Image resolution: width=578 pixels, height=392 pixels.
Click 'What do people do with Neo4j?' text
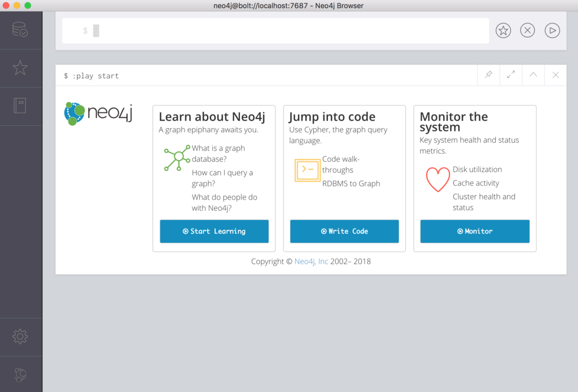[x=225, y=202]
